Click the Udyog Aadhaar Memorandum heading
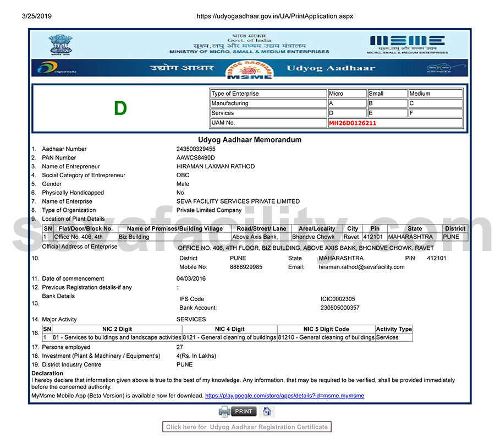 tap(250, 140)
